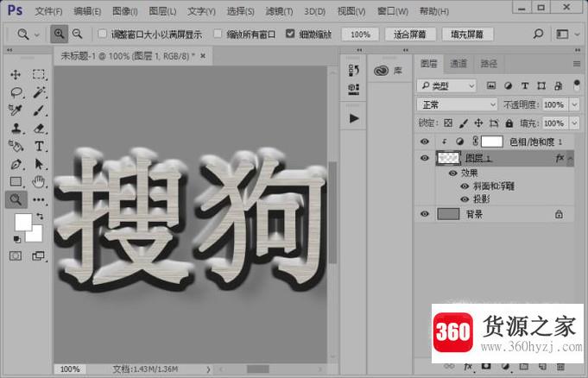588x378 pixels.
Task: Open the Actions panel play icon
Action: [x=354, y=118]
